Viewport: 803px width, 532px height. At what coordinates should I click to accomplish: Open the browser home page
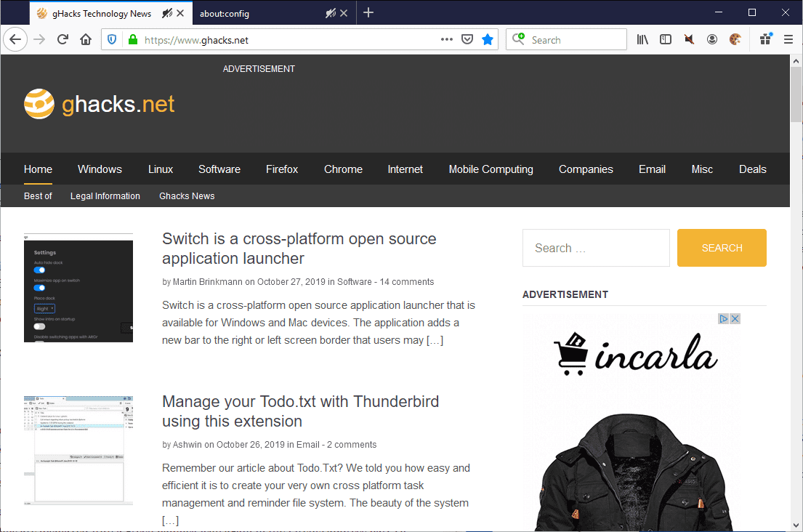click(86, 39)
